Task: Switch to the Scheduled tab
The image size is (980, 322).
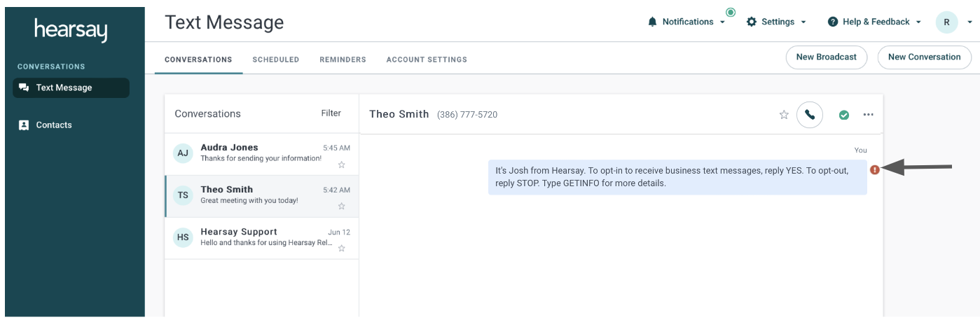Action: [x=276, y=59]
